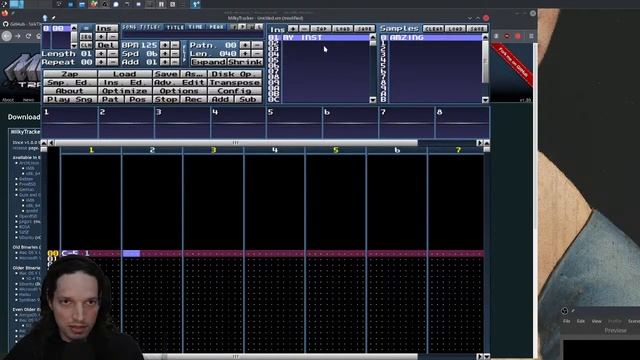Open the File menu in the lower-right window

567,321
